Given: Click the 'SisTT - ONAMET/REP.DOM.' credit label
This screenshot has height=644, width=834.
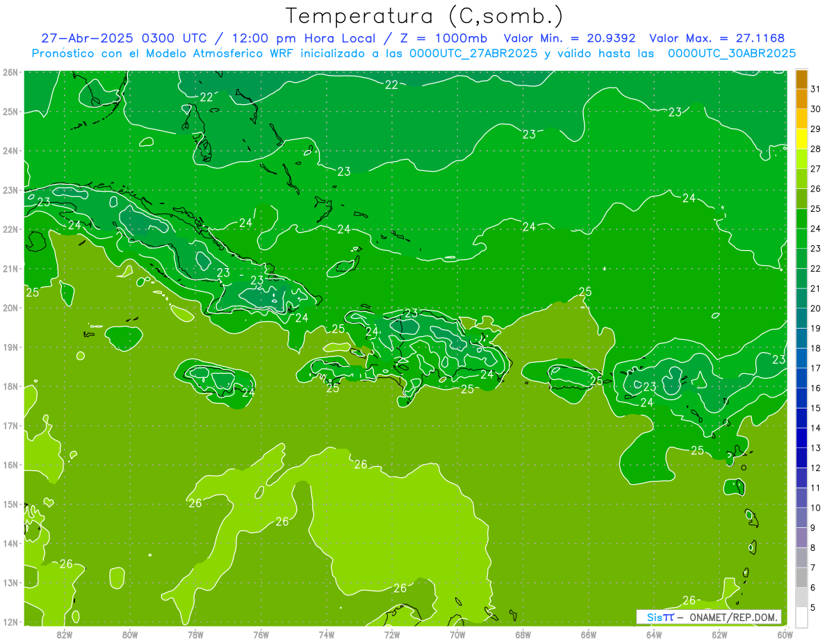Looking at the screenshot, I should 708,617.
